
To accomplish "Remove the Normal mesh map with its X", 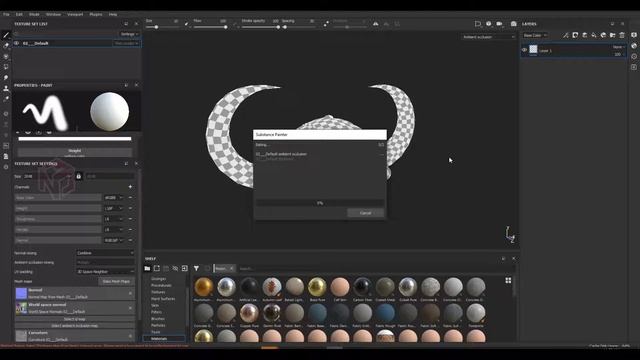I will tap(131, 293).
